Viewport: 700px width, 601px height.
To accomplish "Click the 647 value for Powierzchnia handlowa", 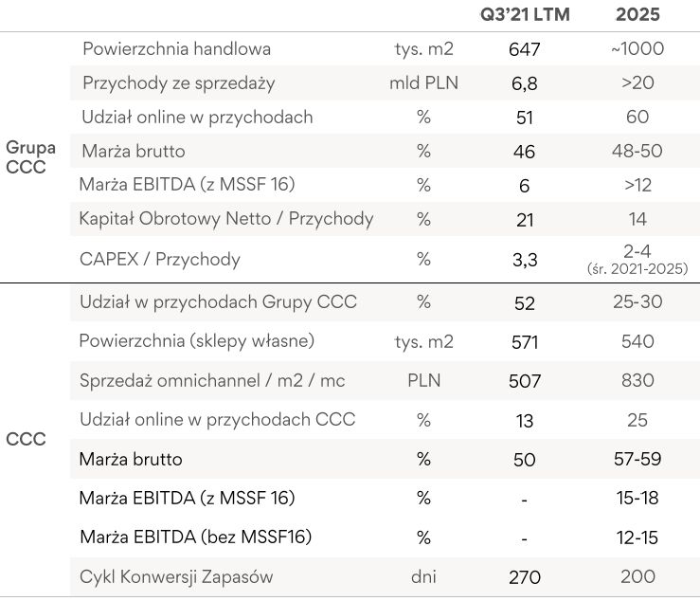I will pyautogui.click(x=523, y=49).
